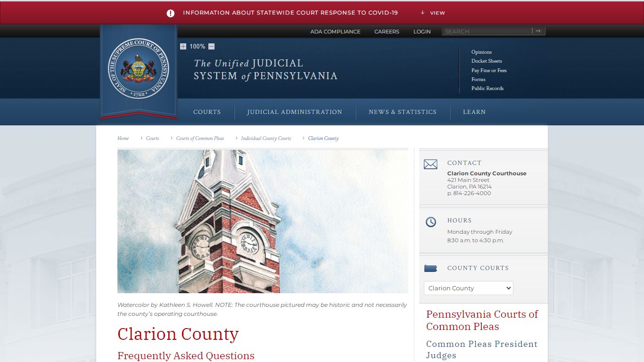
Task: Click the 100% zoom level text
Action: tap(197, 46)
